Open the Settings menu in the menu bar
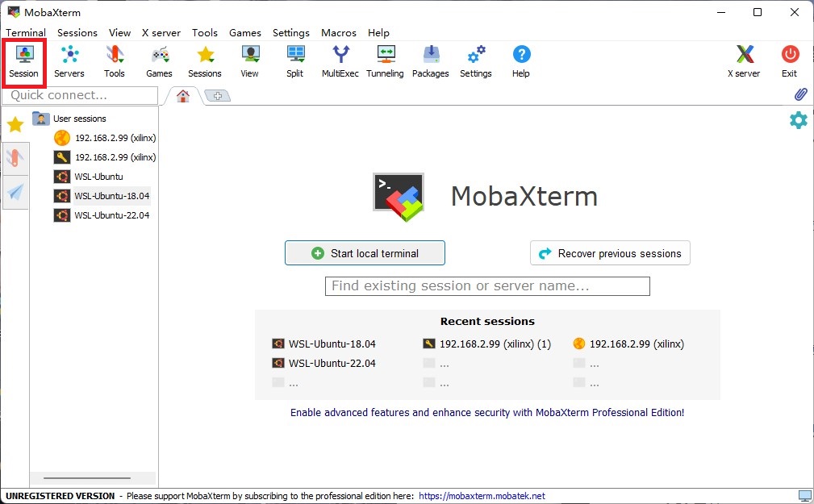The image size is (814, 504). 291,33
